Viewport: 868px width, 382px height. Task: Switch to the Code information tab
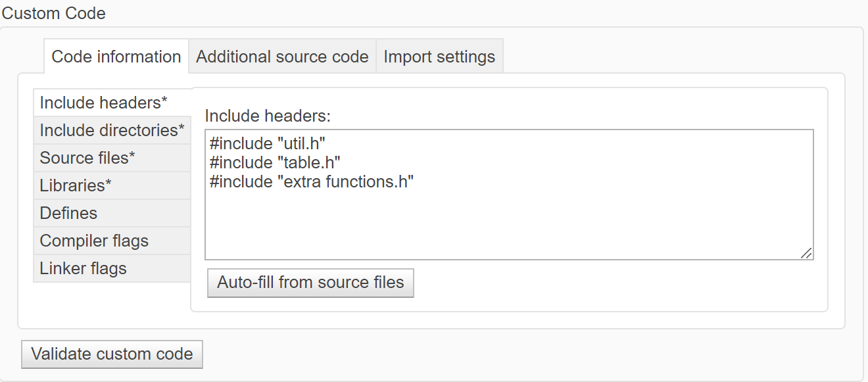pos(116,57)
